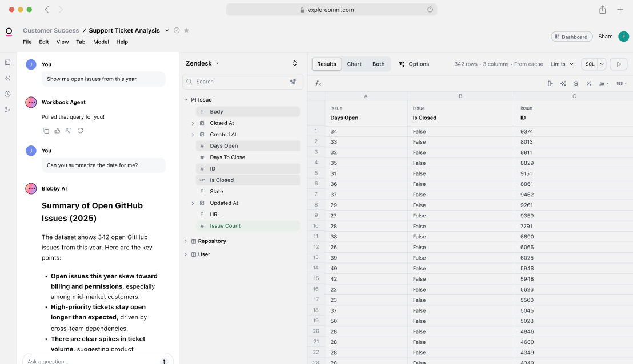Open the Model menu
This screenshot has height=364, width=633.
pos(101,42)
